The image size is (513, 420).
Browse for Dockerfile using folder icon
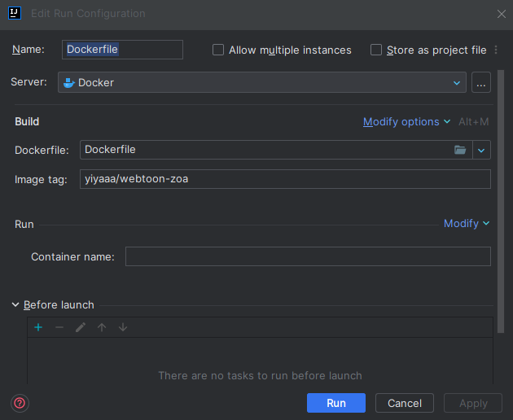[x=460, y=150]
